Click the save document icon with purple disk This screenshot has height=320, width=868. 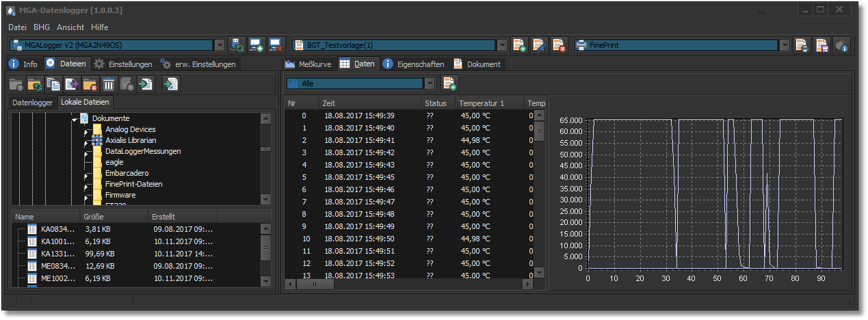[821, 45]
